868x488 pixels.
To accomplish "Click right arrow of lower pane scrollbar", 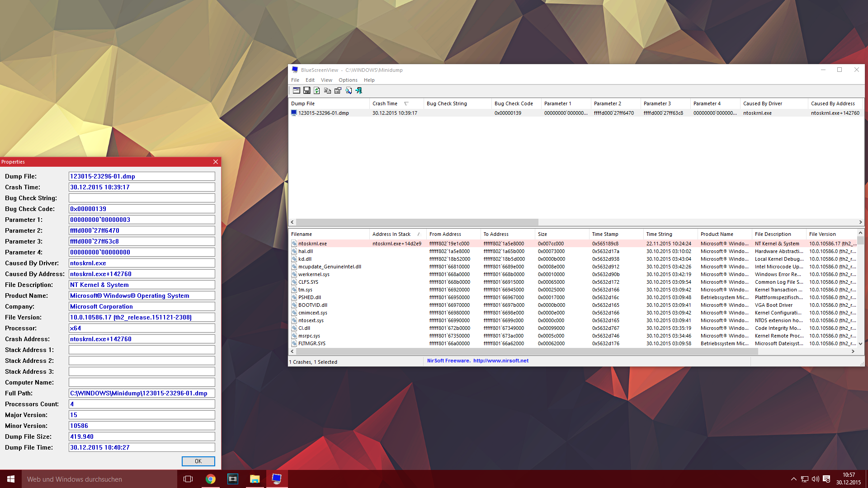I will point(853,351).
